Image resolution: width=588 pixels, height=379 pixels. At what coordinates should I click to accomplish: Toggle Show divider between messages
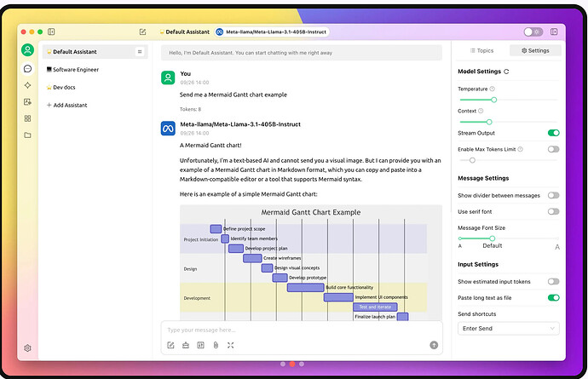tap(554, 195)
